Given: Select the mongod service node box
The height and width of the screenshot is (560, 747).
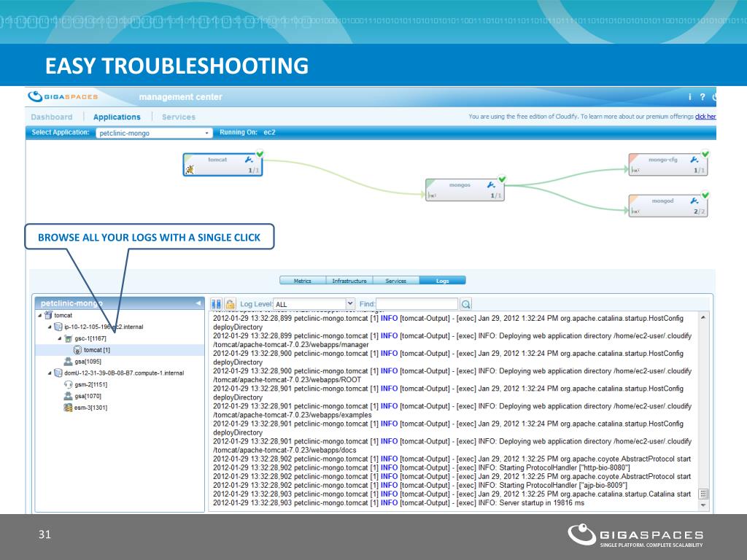Looking at the screenshot, I should coord(668,206).
